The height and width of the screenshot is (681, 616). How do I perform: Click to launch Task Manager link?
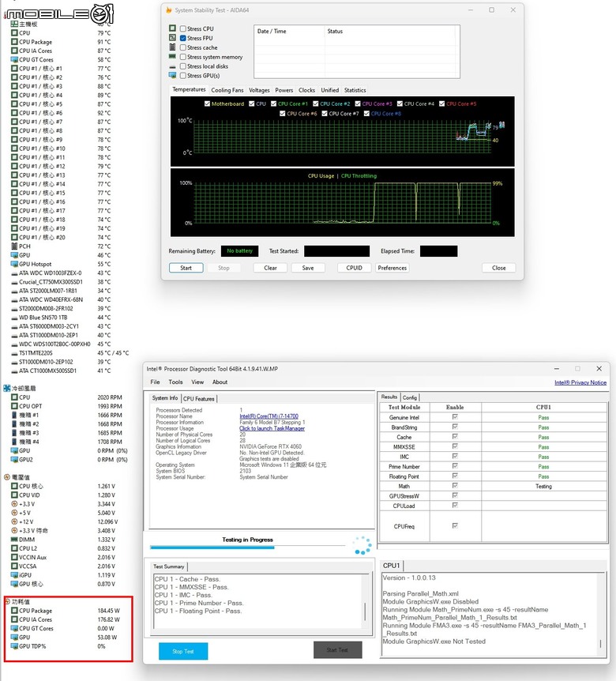[272, 428]
